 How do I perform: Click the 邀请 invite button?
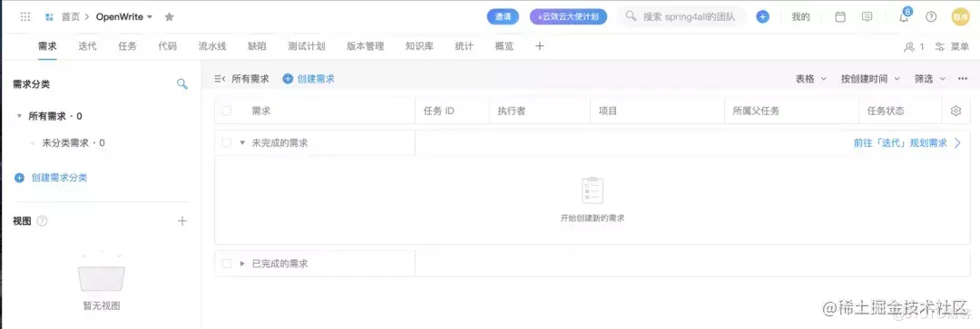[x=503, y=17]
